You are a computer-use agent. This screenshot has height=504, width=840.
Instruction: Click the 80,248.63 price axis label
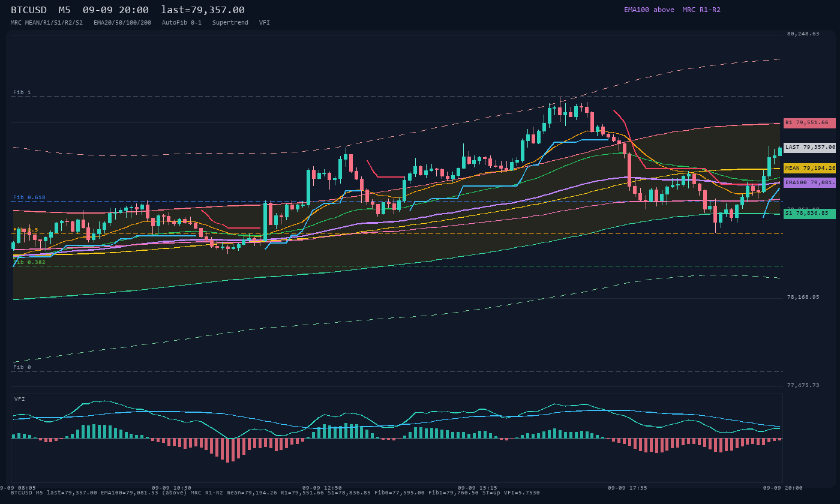[803, 34]
